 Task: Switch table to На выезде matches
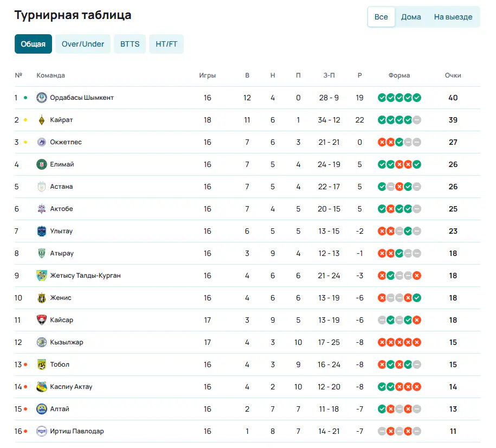tap(453, 17)
